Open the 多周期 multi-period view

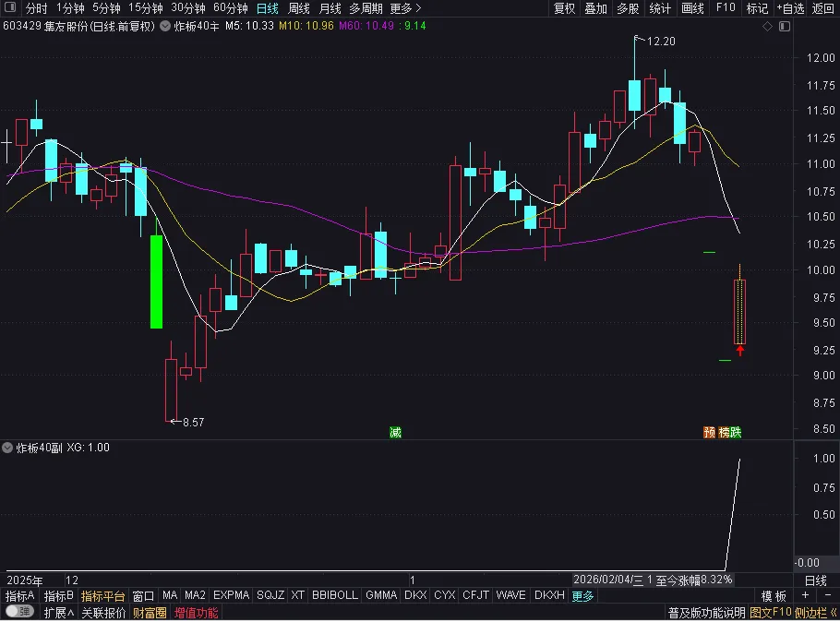tap(366, 8)
